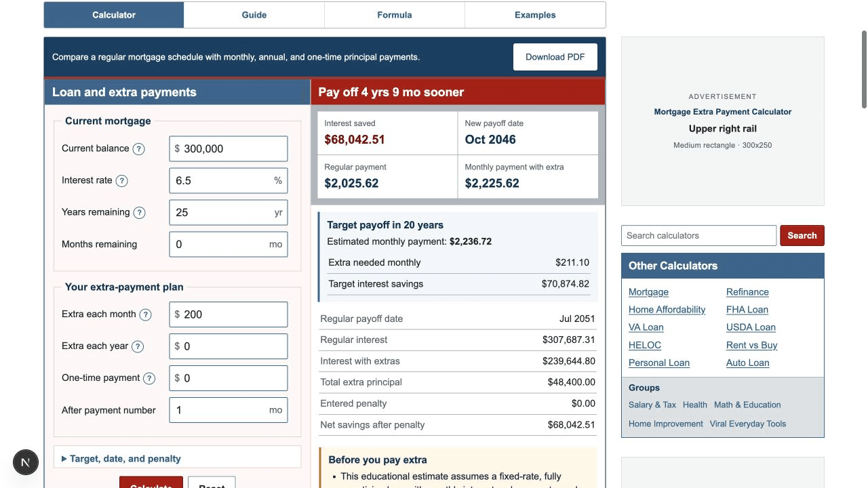Show the Years remaining help tooltip
Image resolution: width=868 pixels, height=488 pixels.
coord(139,213)
